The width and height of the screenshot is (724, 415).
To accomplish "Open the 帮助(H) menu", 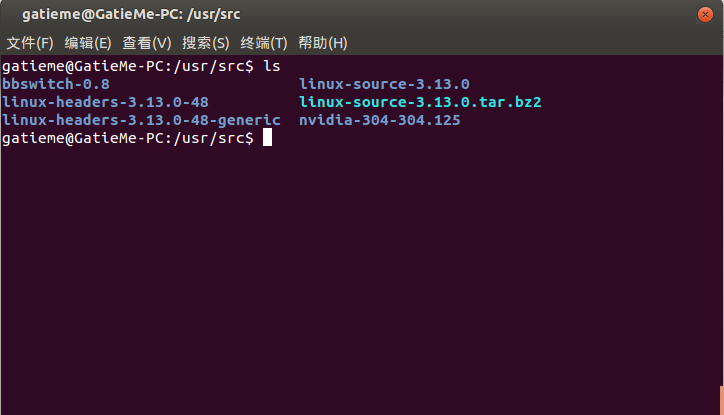I will [323, 43].
